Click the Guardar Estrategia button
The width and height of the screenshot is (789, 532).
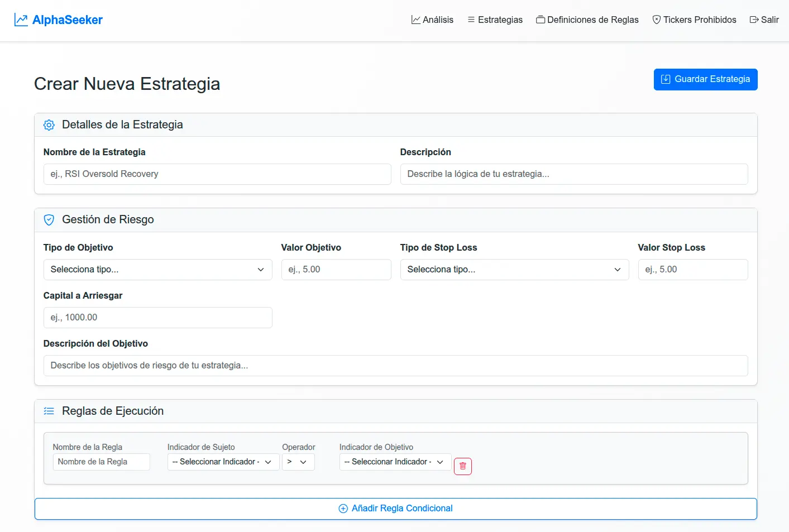pyautogui.click(x=706, y=79)
